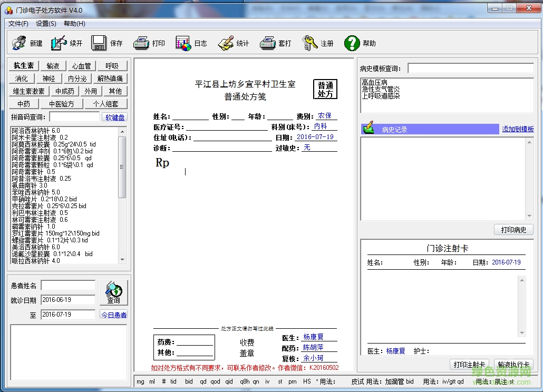This screenshot has height=392, width=543.
Task: Open the 日志 (Log) panel icon
Action: click(183, 43)
